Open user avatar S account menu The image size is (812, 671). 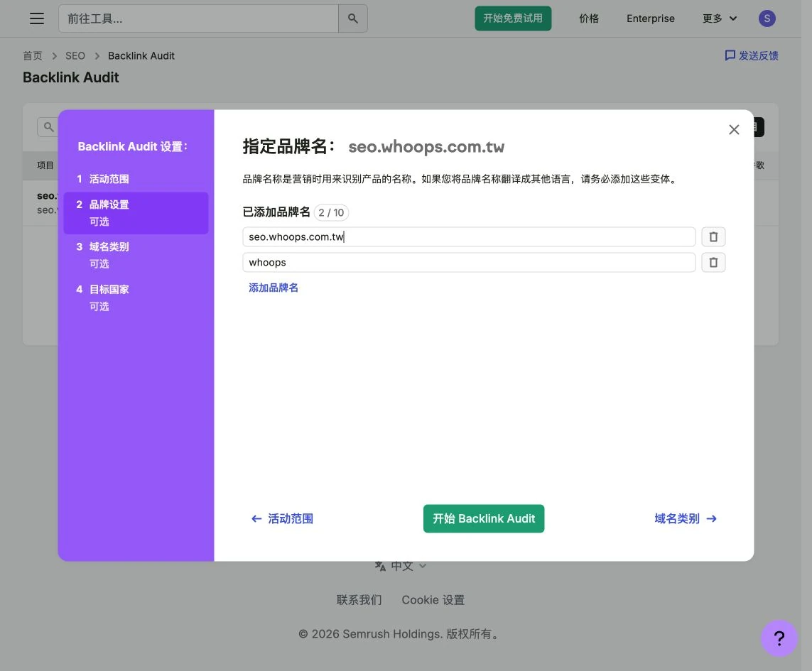point(767,18)
